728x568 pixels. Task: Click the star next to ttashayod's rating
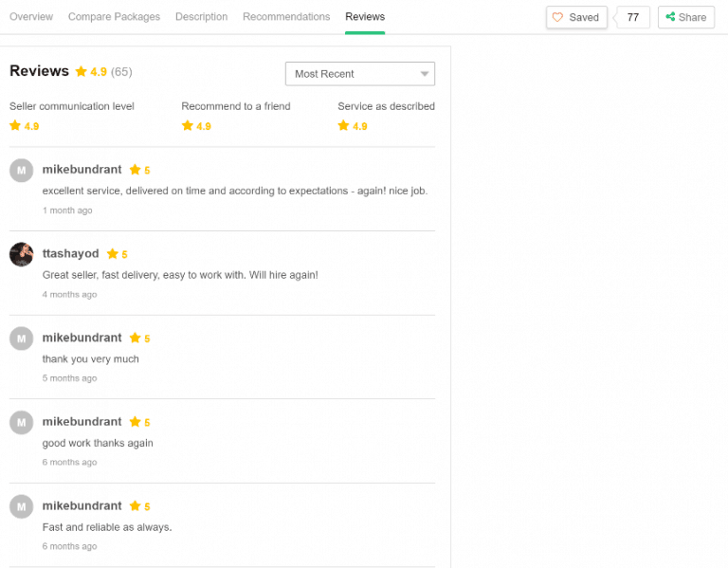(x=113, y=254)
